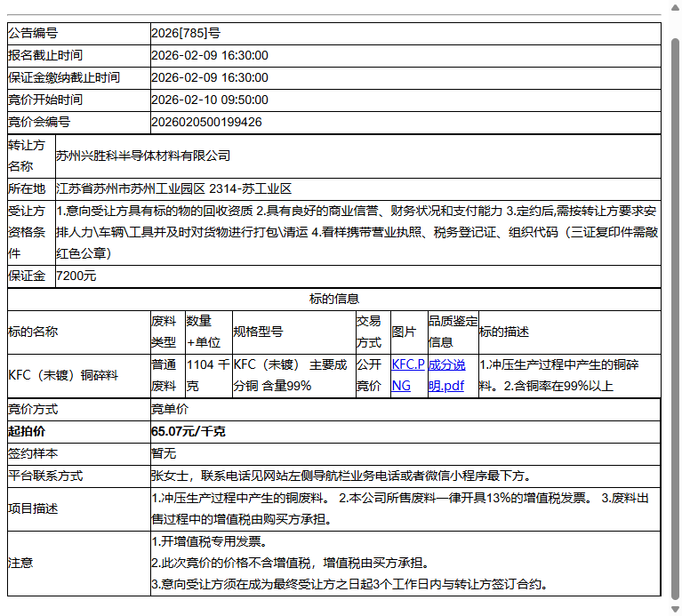
Task: Click the 公告编号 label cell
Action: (x=79, y=34)
